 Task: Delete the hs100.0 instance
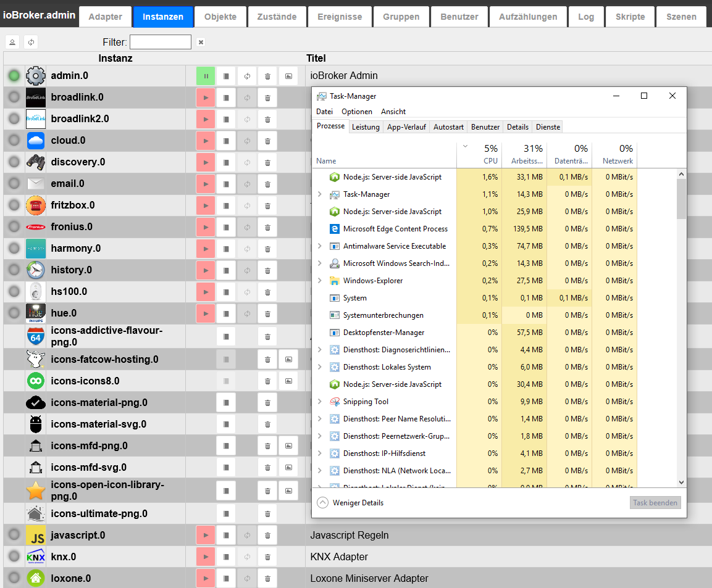pos(267,292)
